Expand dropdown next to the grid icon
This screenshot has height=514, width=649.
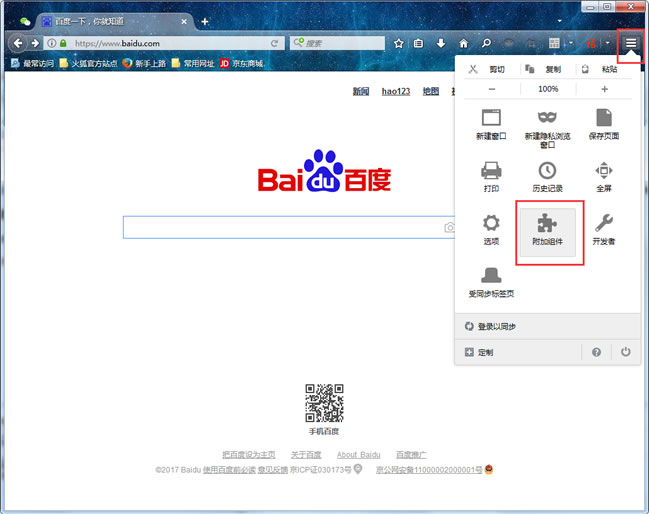click(571, 43)
